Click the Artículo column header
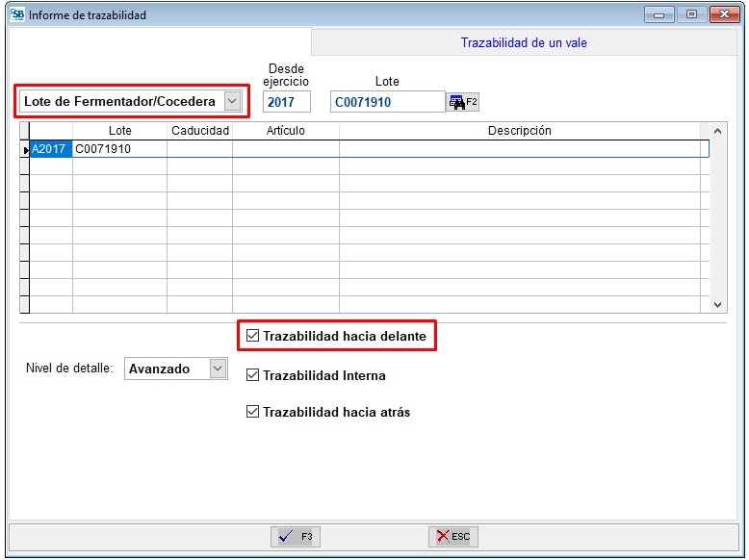This screenshot has height=560, width=749. click(x=285, y=131)
